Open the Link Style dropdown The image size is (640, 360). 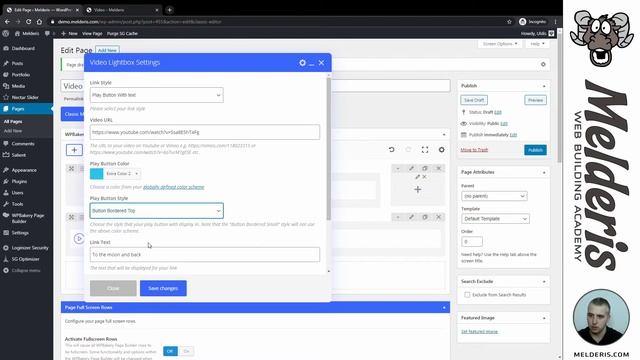[157, 95]
